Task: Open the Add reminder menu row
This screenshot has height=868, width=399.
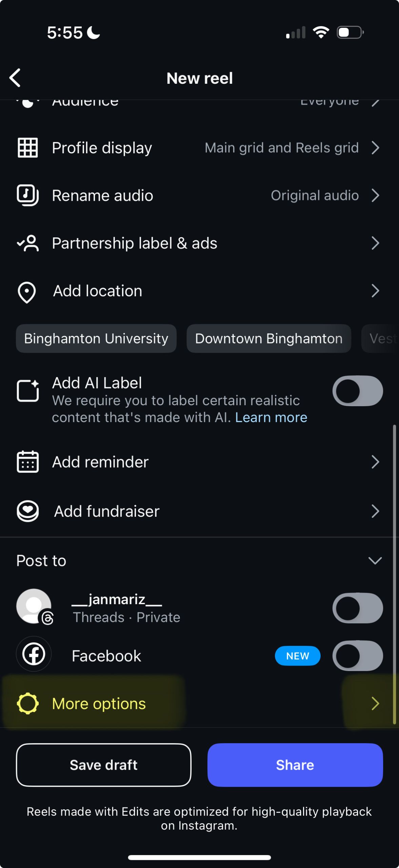Action: click(199, 462)
